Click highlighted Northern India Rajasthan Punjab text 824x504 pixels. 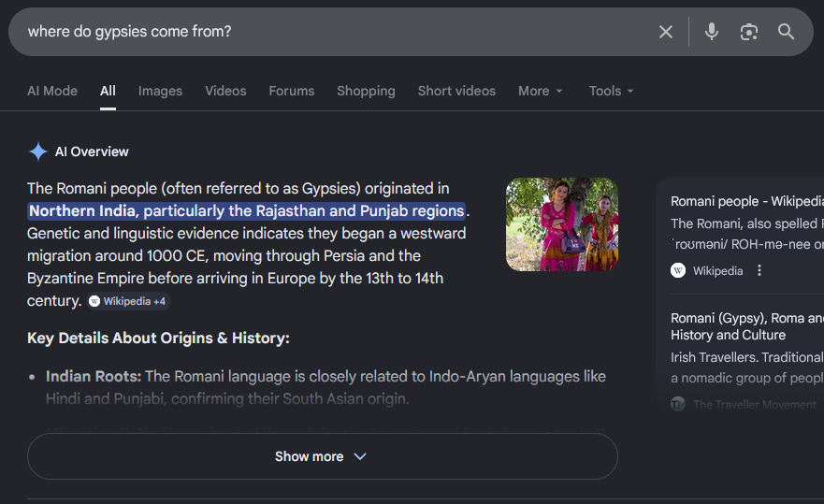(247, 210)
